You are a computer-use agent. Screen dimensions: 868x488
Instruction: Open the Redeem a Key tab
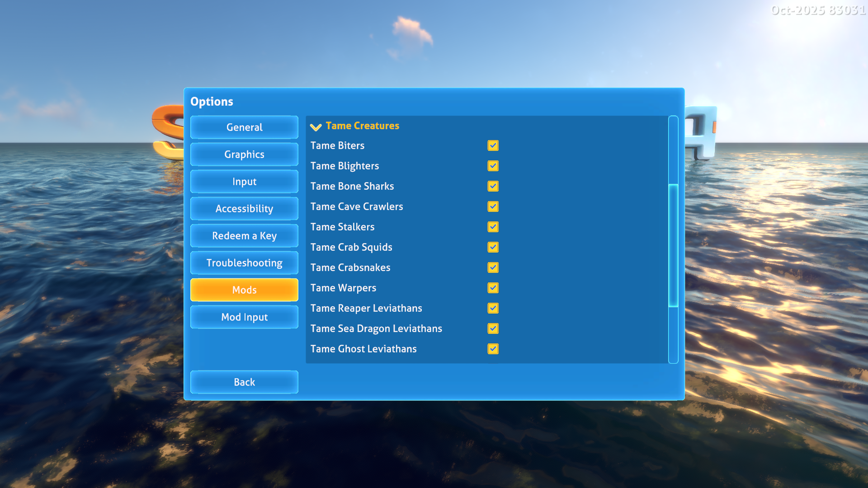pos(244,236)
